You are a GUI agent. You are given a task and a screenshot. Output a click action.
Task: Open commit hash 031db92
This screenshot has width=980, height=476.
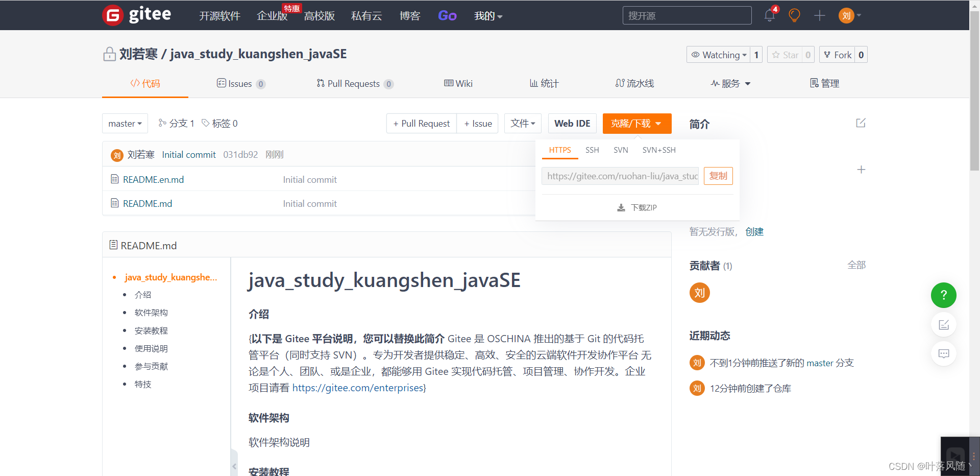click(240, 155)
